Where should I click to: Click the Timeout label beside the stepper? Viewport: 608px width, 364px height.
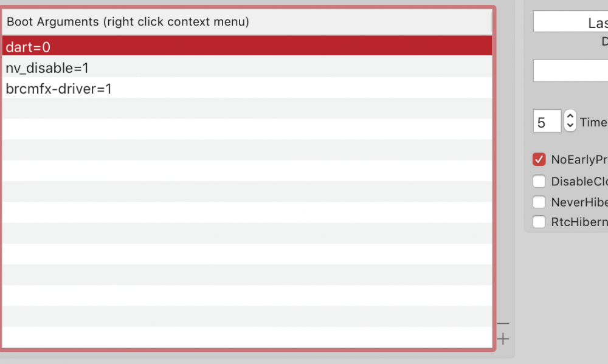tap(593, 122)
